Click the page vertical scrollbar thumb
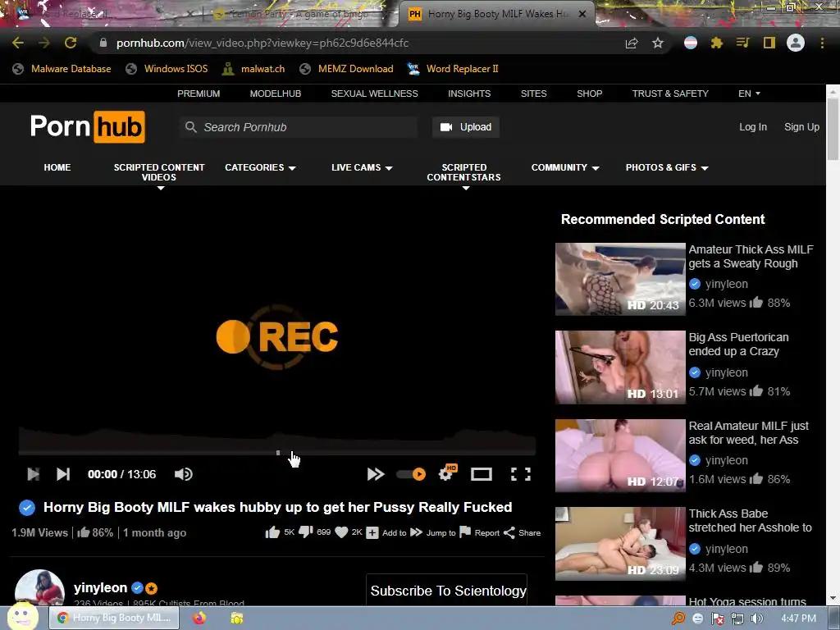Image resolution: width=840 pixels, height=630 pixels. pos(833,129)
